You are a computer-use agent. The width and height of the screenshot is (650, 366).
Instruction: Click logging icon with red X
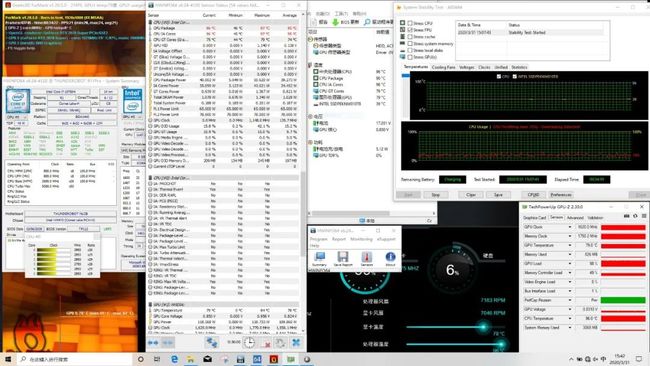click(266, 343)
